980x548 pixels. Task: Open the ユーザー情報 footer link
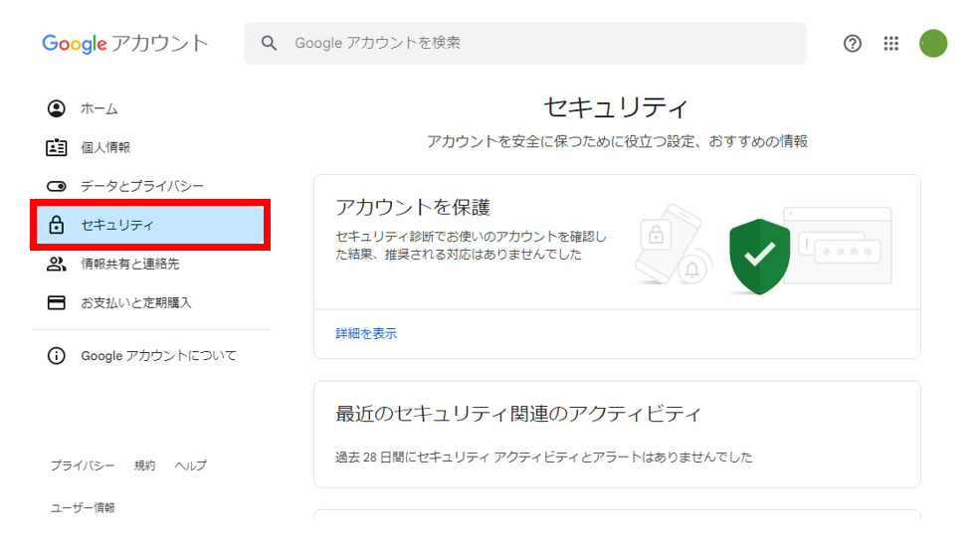tap(83, 507)
